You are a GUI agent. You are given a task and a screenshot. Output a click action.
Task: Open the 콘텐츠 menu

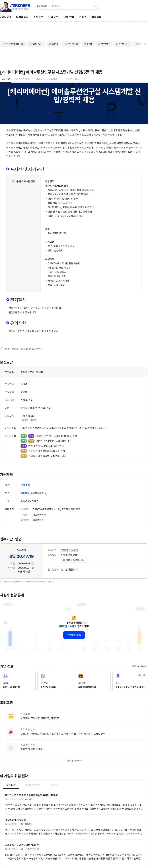pos(83,17)
